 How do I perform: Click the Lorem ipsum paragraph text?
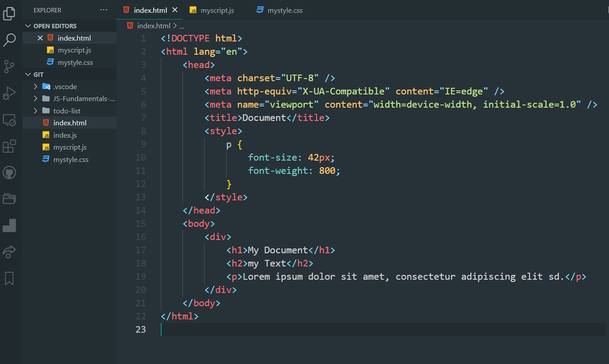pyautogui.click(x=404, y=277)
